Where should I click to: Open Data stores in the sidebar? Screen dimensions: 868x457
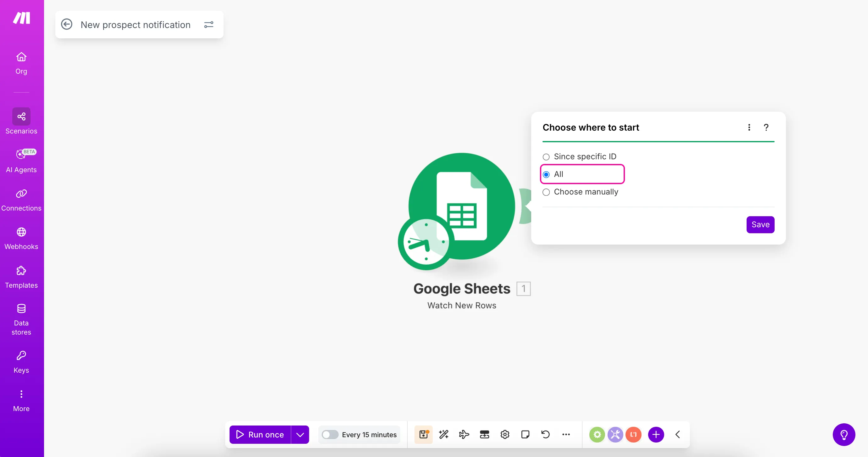[21, 319]
